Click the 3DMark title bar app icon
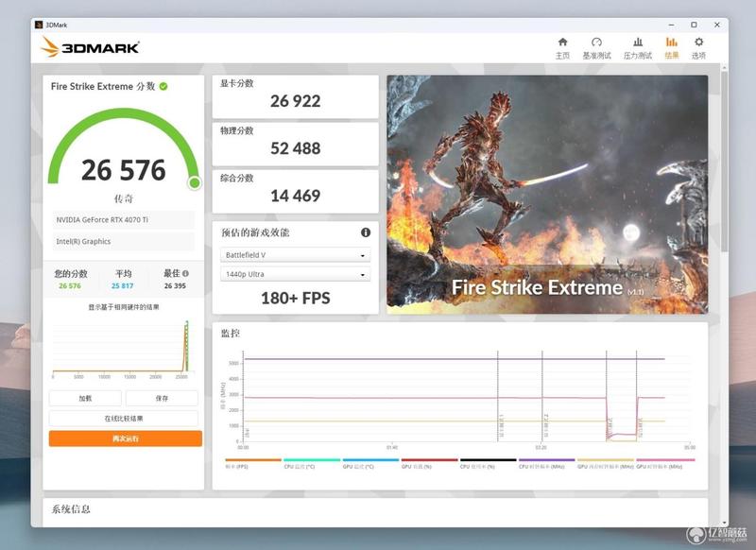The width and height of the screenshot is (756, 550). (39, 25)
